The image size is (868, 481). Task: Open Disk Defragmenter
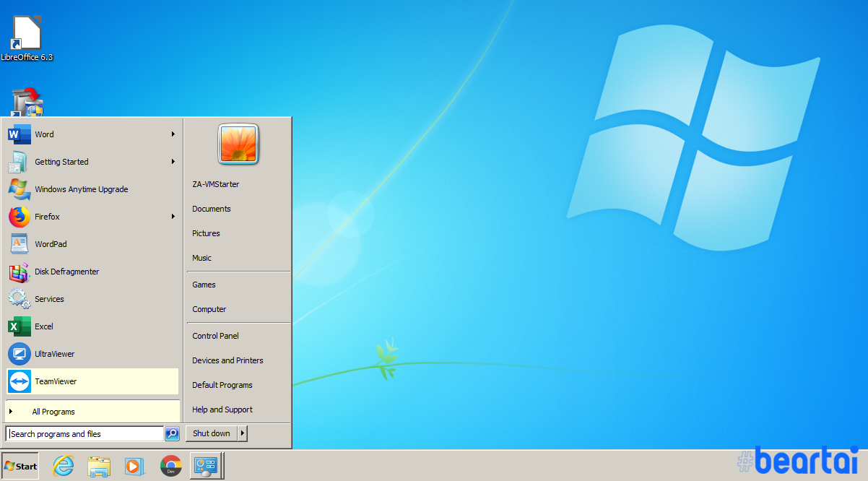pos(92,272)
